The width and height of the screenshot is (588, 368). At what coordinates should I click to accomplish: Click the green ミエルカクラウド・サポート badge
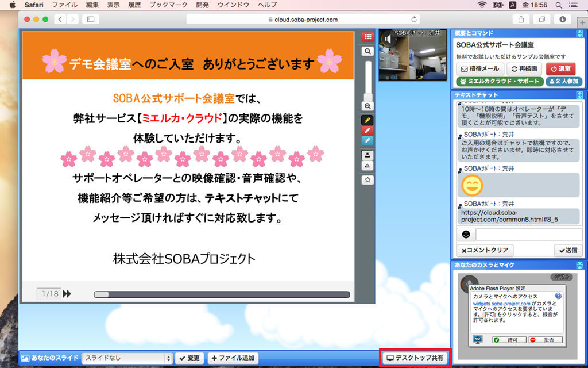500,82
